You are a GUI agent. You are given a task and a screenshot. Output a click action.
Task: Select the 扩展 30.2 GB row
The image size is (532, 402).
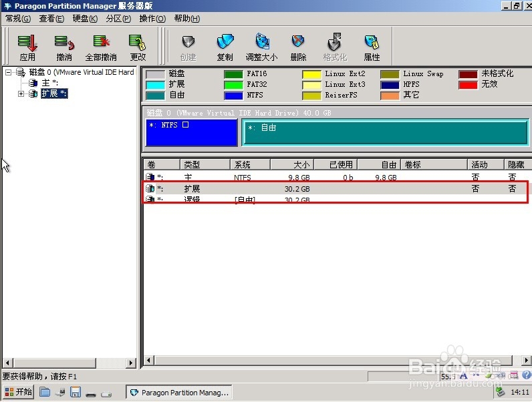tap(336, 188)
